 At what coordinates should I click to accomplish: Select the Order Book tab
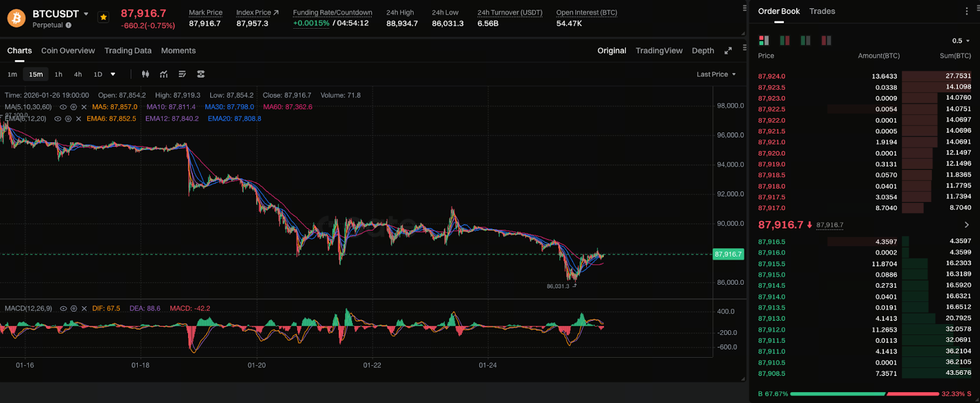point(779,11)
